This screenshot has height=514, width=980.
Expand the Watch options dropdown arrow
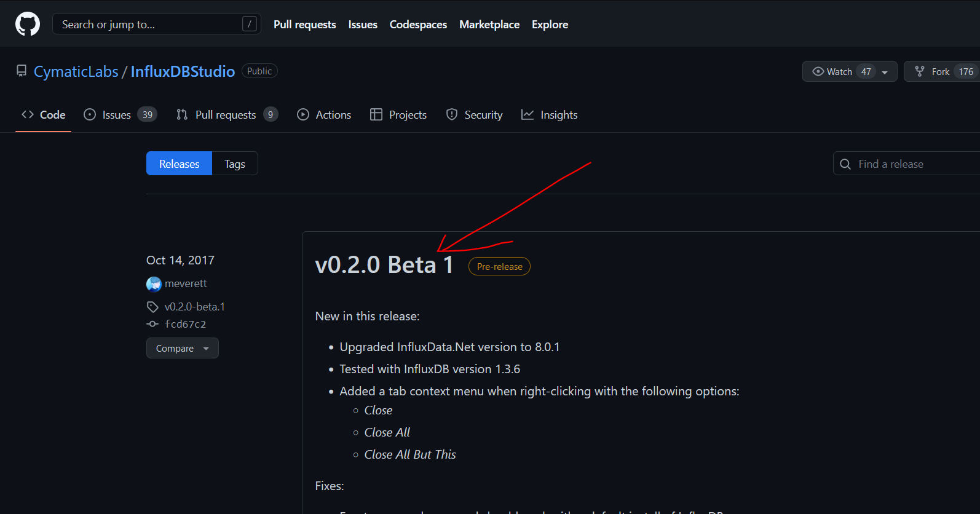885,72
